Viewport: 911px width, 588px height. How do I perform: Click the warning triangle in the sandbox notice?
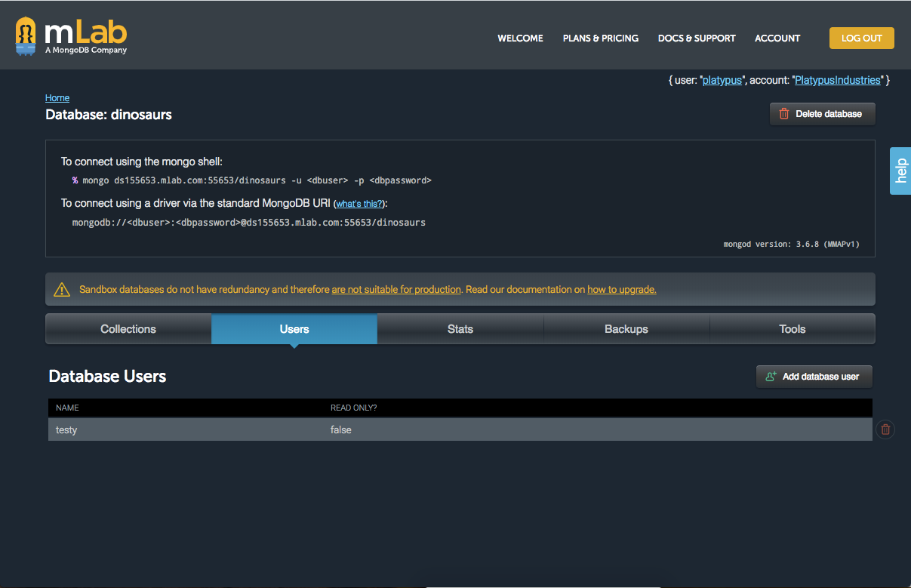point(62,288)
